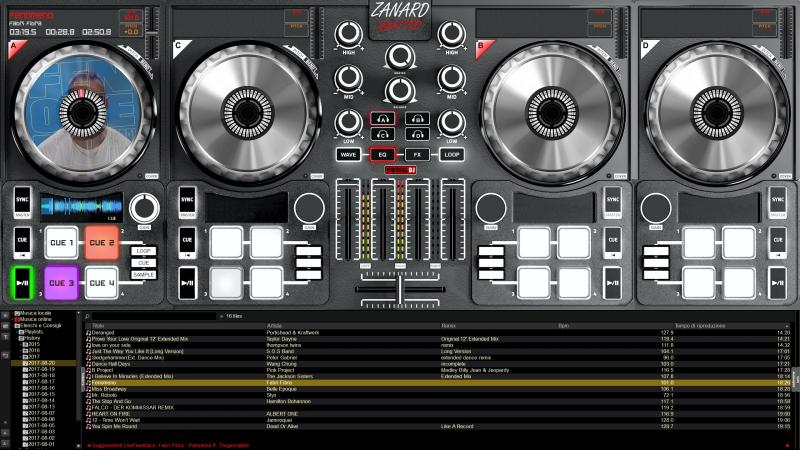Viewport: 800px width, 450px height.
Task: Toggle headphone cue for deck A
Action: [383, 119]
